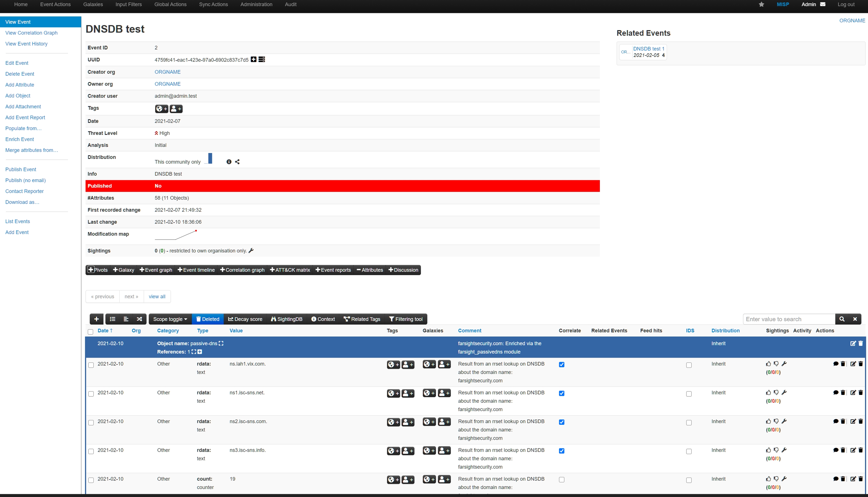Image resolution: width=868 pixels, height=497 pixels.
Task: Click the attribute search input field
Action: click(x=789, y=319)
